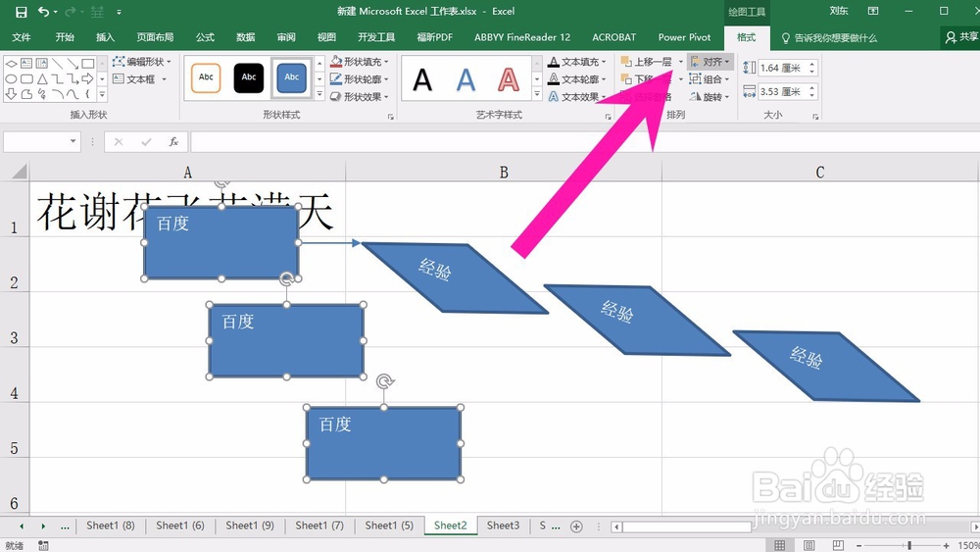Open the 文件 (File) tab
The width and height of the screenshot is (980, 552).
pos(22,37)
